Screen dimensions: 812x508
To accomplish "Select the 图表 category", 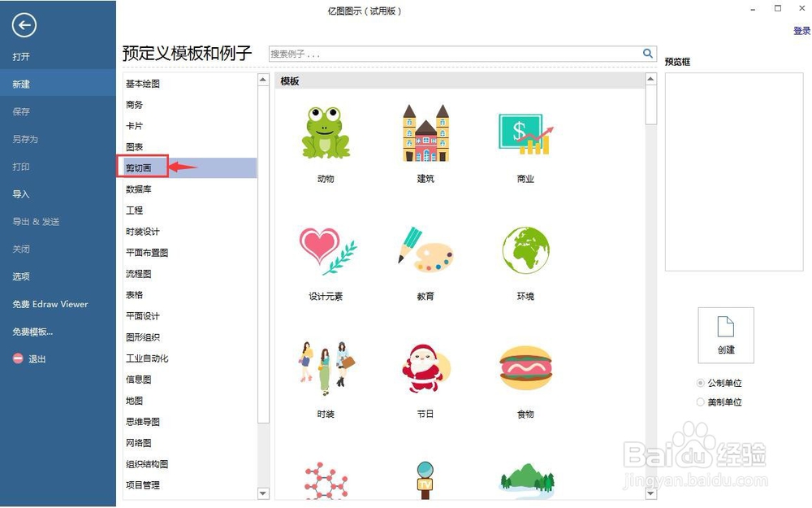I will tap(134, 146).
